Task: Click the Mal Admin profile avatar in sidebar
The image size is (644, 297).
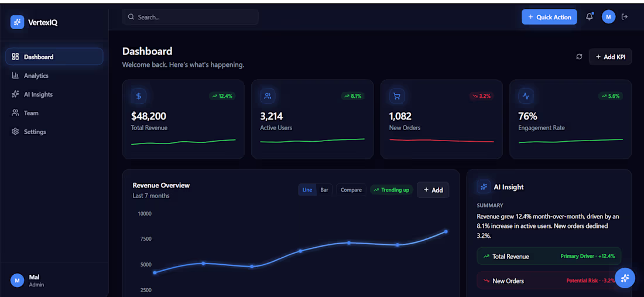Action: [17, 281]
